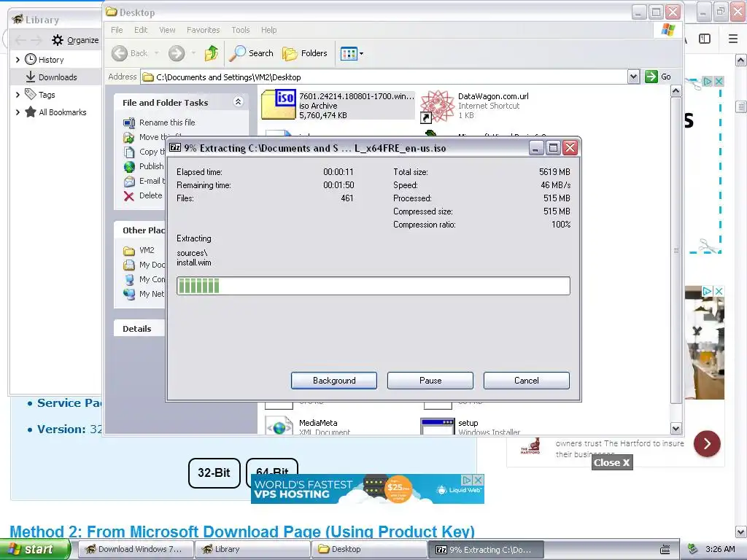Click the Background button in 7-Zip dialog

[334, 381]
